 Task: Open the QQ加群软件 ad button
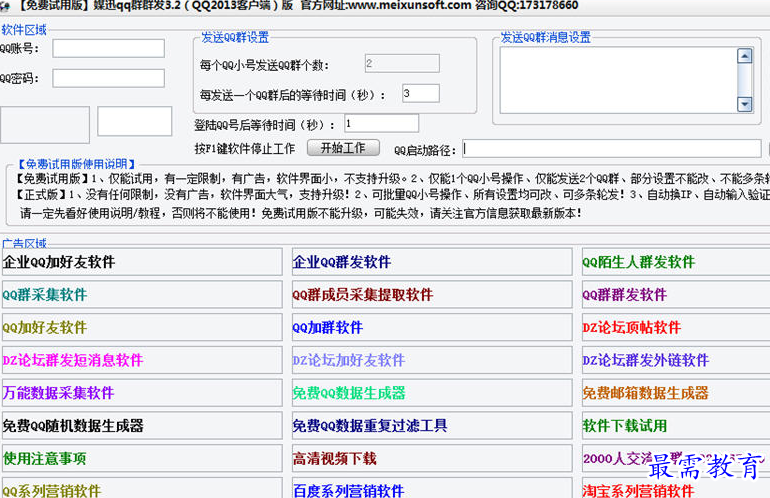point(432,327)
